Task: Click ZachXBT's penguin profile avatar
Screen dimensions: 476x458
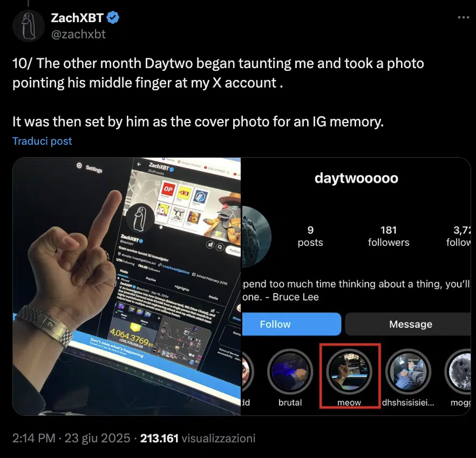Action: pyautogui.click(x=28, y=25)
